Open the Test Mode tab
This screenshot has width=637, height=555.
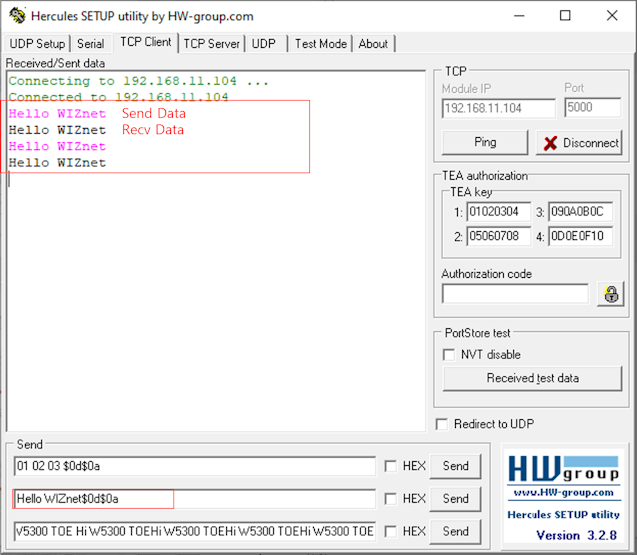(x=320, y=43)
